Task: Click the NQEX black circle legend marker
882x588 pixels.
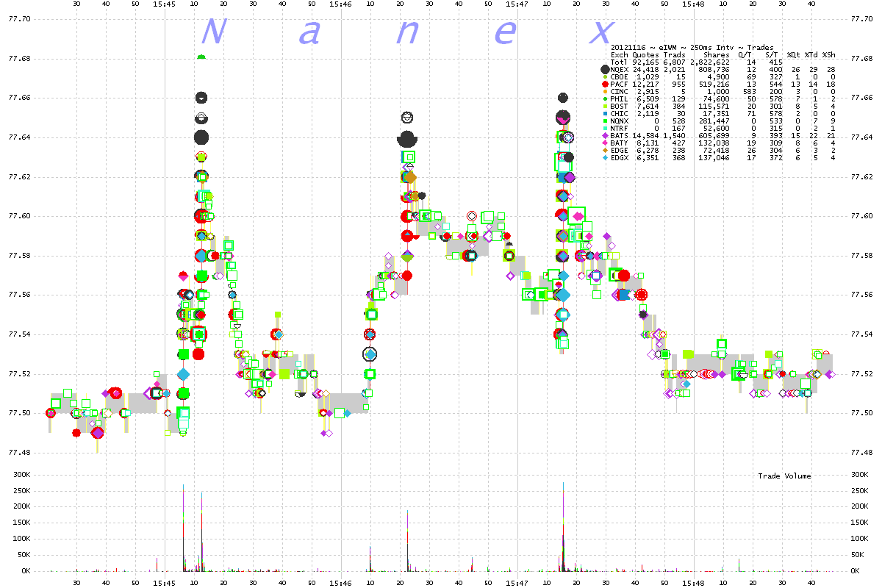Action: pyautogui.click(x=605, y=70)
